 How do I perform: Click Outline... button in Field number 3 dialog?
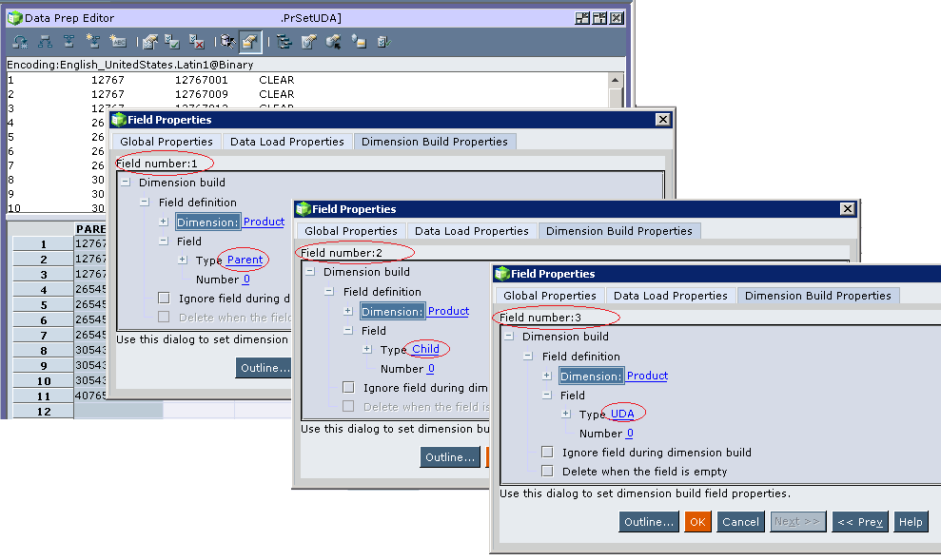(649, 522)
